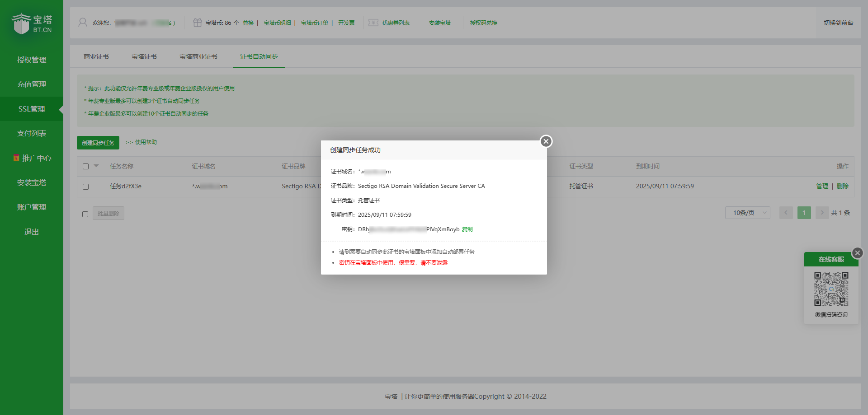The height and width of the screenshot is (415, 868).
Task: Click the 托管证书 table cell
Action: (x=581, y=186)
